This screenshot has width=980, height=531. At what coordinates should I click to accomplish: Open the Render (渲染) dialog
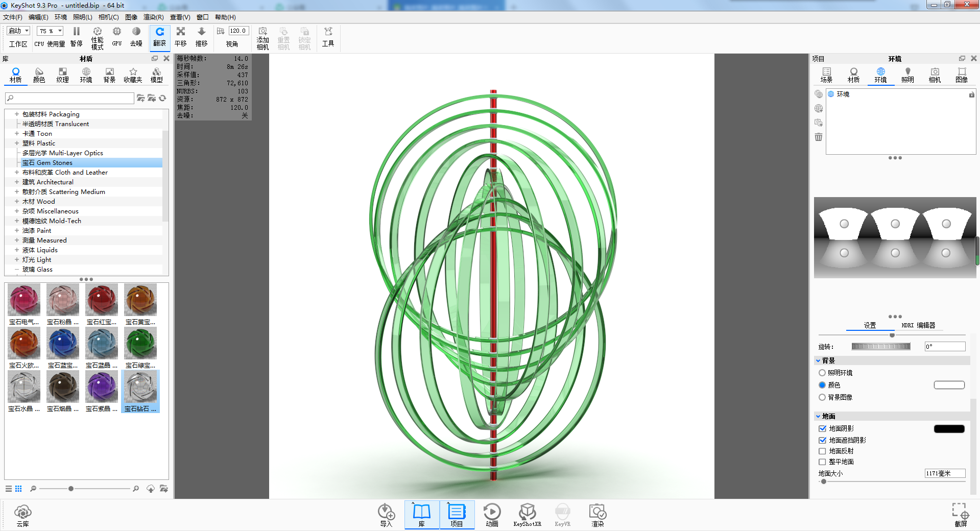(597, 515)
